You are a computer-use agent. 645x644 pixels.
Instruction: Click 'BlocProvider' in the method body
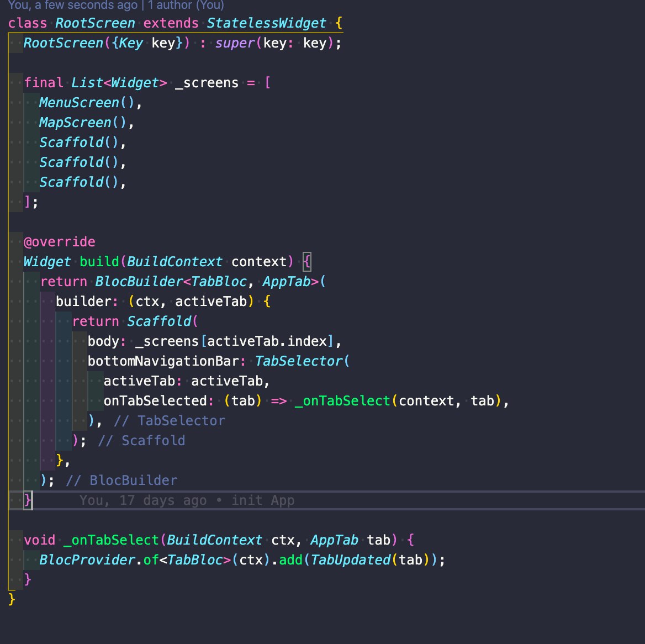[87, 559]
